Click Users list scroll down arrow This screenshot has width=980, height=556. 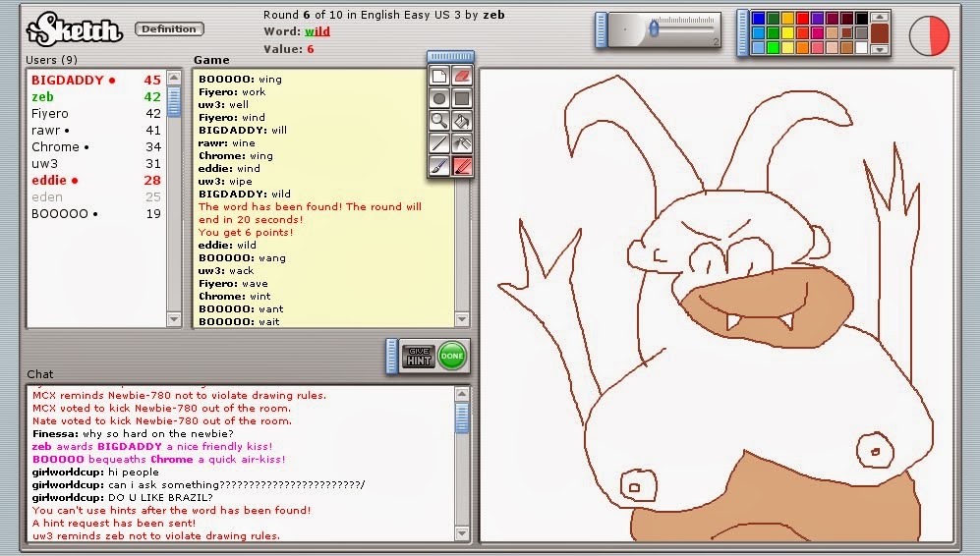pyautogui.click(x=174, y=319)
